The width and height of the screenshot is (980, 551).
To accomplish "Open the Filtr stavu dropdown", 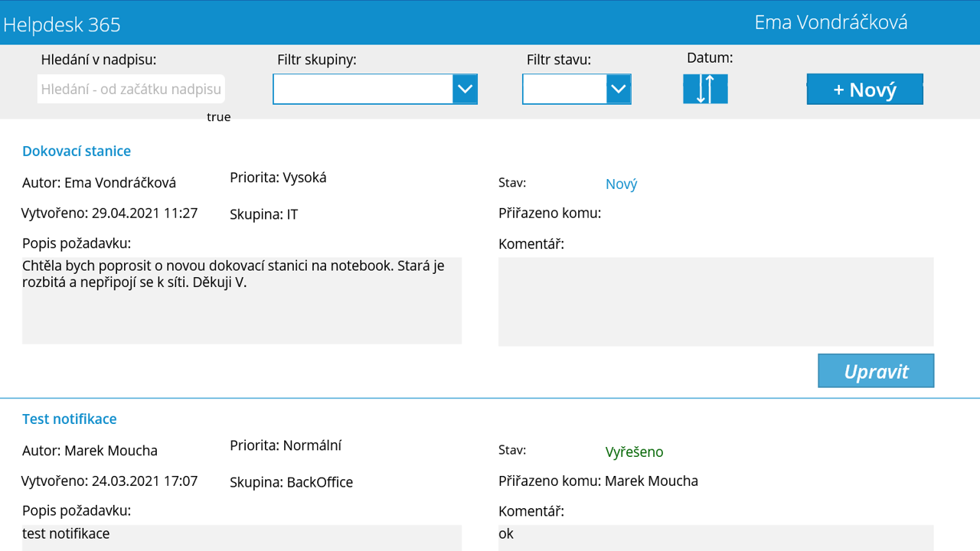I will click(x=577, y=89).
